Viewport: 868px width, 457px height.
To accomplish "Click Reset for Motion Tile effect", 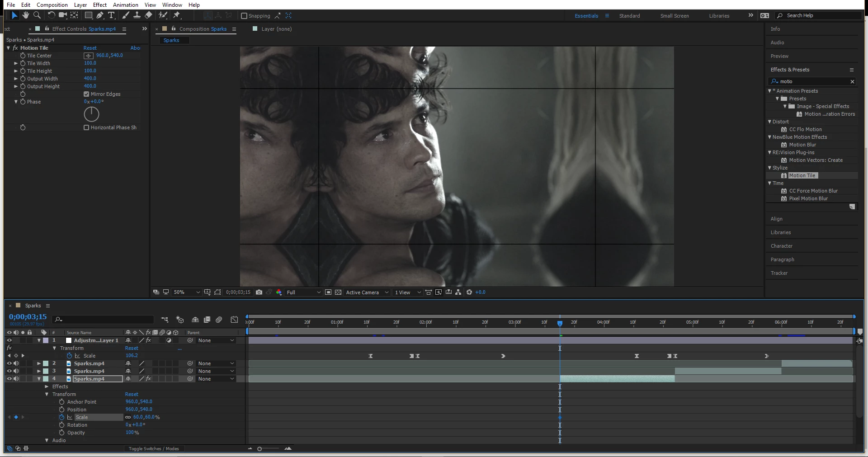I will [x=90, y=48].
